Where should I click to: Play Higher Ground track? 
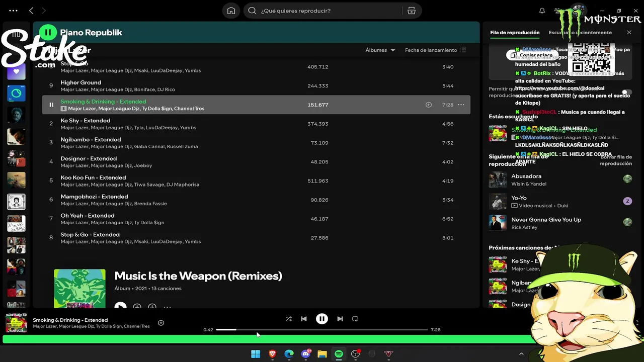pyautogui.click(x=257, y=85)
